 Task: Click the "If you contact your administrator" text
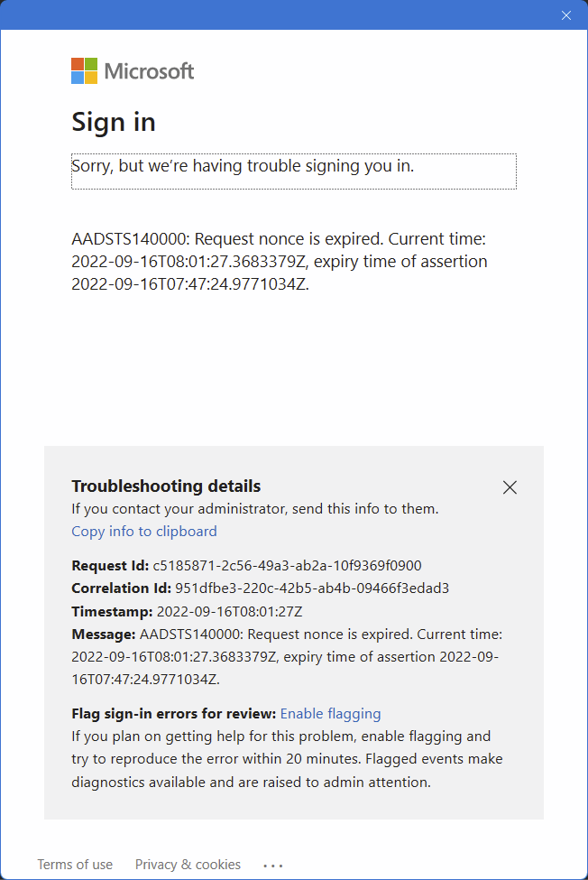(255, 508)
